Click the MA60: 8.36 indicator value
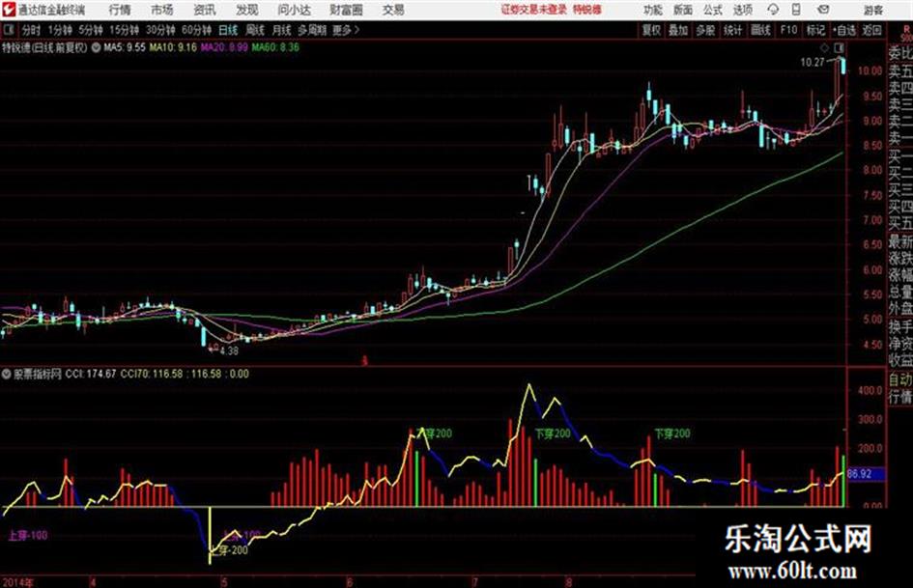913x588 pixels. (x=275, y=47)
